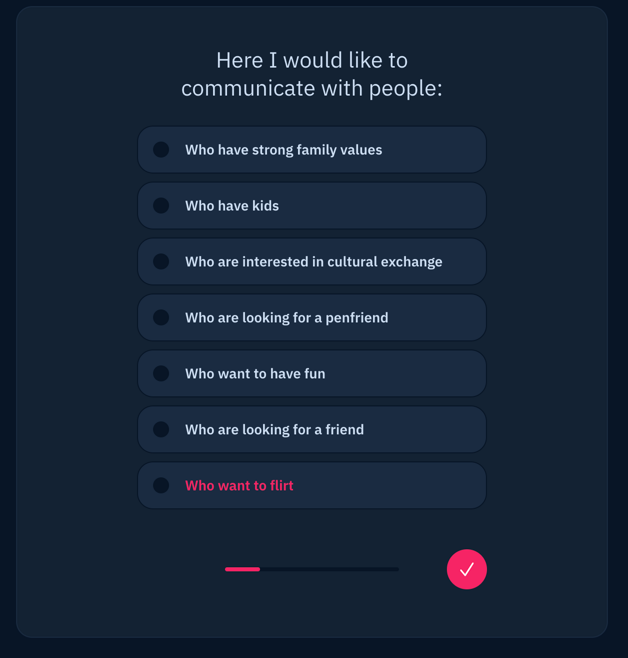
Task: Confirm selection with the pink checkmark button
Action: pyautogui.click(x=466, y=569)
